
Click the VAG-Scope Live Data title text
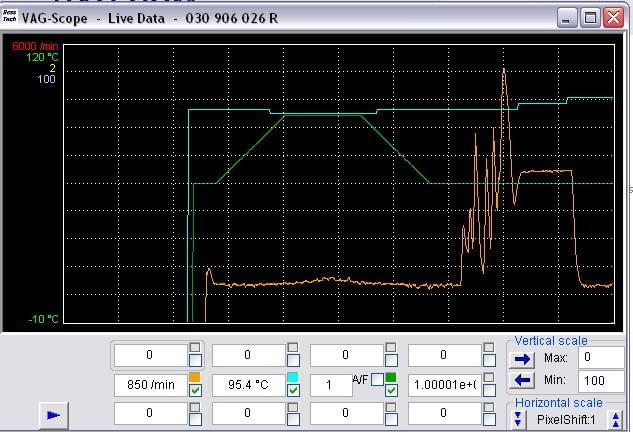point(150,18)
